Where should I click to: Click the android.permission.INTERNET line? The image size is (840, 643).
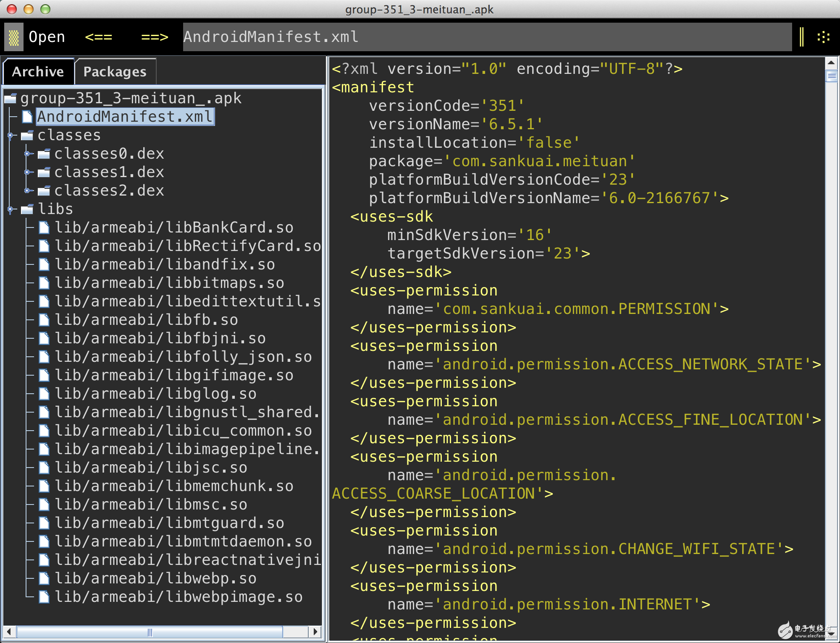click(549, 604)
